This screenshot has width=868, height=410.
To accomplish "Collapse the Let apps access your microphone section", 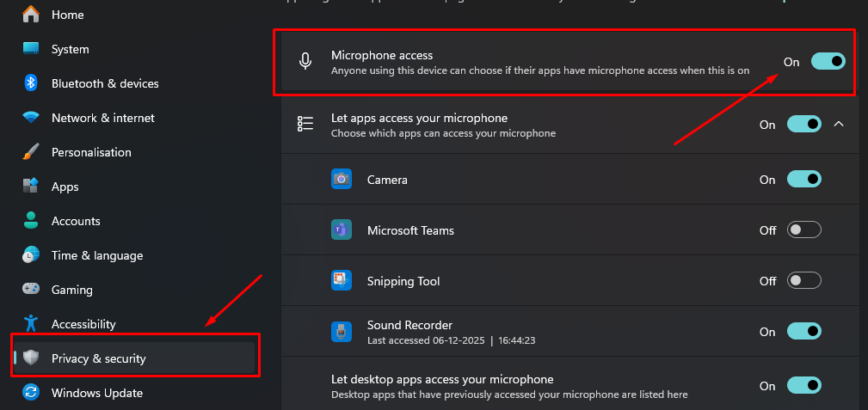I will pos(840,125).
